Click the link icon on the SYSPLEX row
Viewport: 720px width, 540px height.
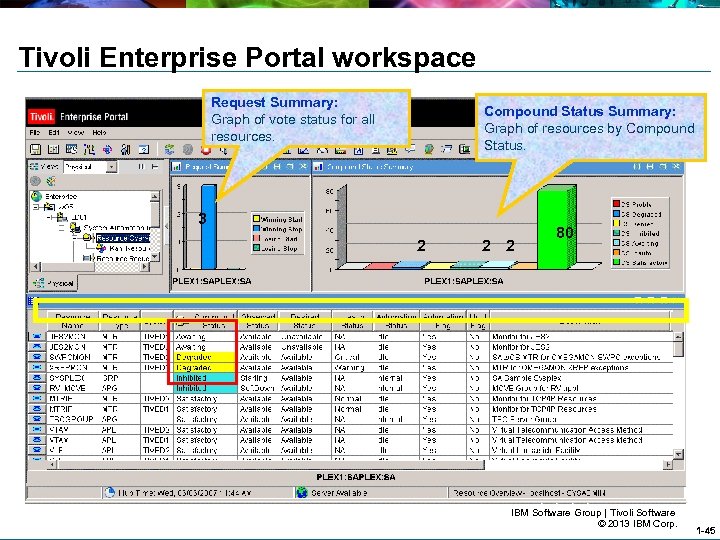37,378
